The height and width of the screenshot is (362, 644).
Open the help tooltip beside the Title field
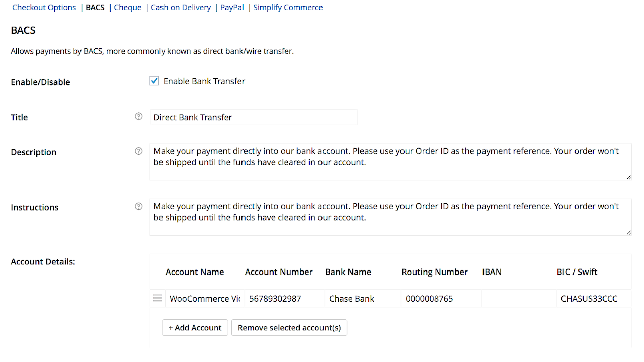point(138,116)
